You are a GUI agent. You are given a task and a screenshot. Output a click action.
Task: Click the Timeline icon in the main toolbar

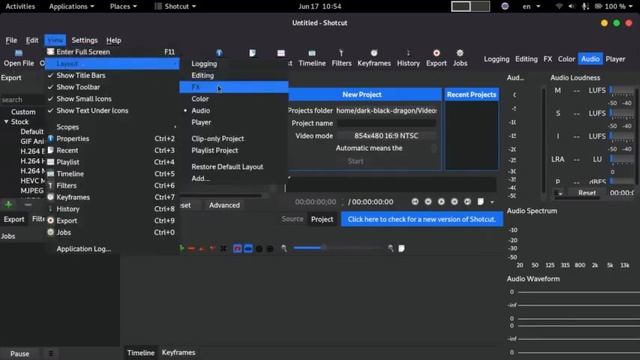[x=312, y=53]
